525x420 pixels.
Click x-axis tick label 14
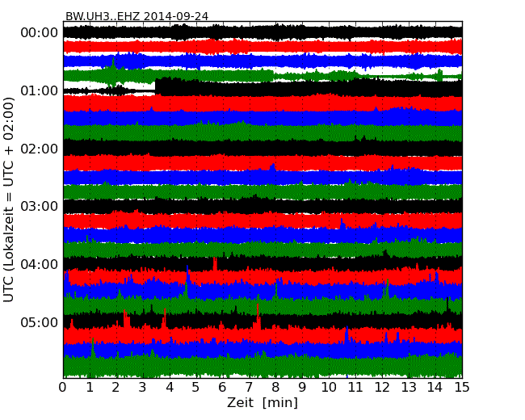(435, 388)
